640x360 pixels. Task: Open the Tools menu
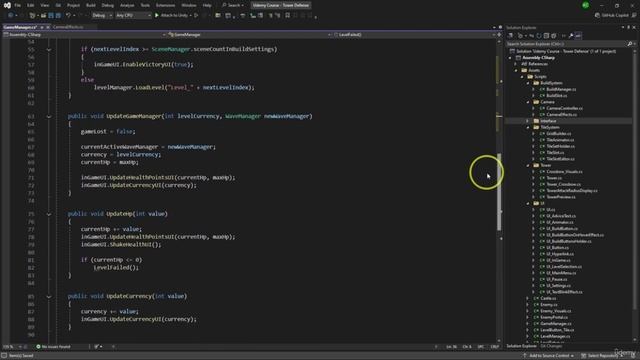coord(145,5)
